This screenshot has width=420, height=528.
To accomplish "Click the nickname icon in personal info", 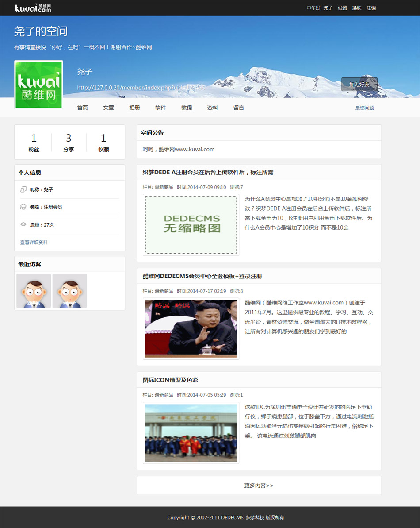I will (23, 189).
